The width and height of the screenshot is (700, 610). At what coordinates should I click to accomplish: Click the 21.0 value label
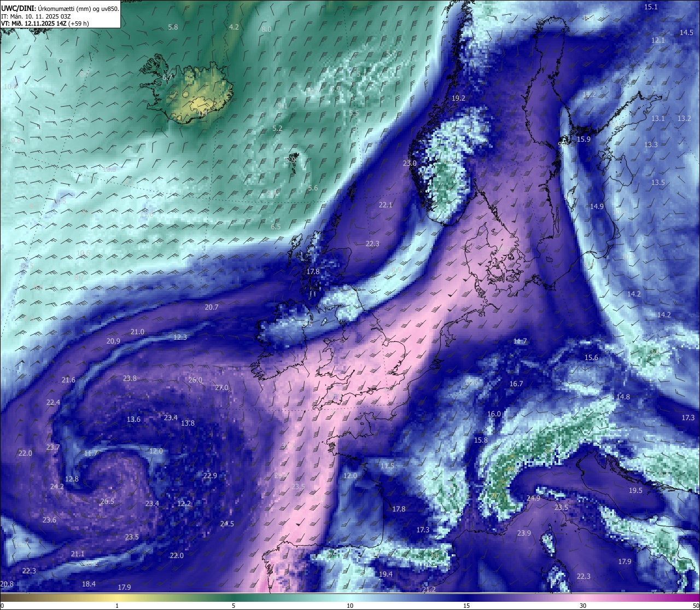pyautogui.click(x=137, y=332)
